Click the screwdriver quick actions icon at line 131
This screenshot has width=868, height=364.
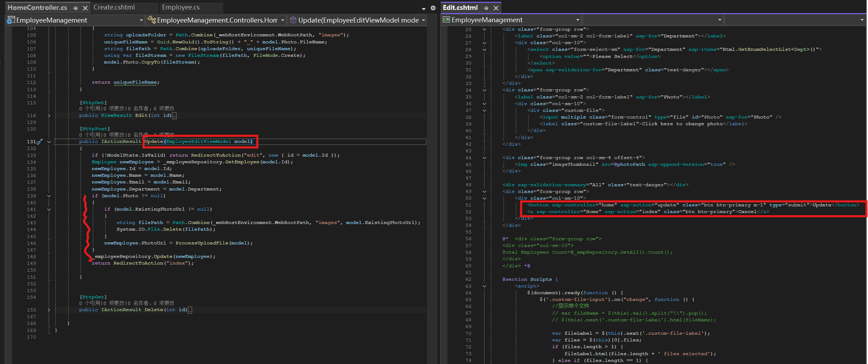pyautogui.click(x=40, y=141)
